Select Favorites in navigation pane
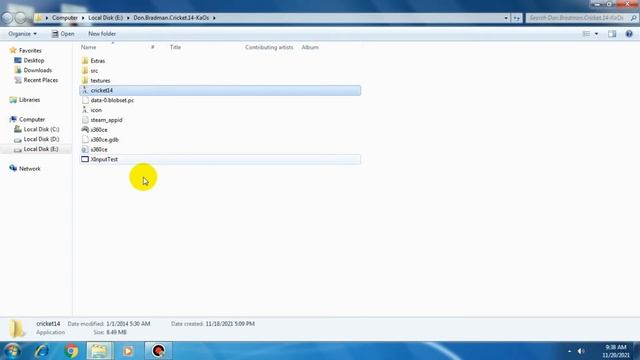Viewport: 640px width, 360px height. click(x=30, y=51)
